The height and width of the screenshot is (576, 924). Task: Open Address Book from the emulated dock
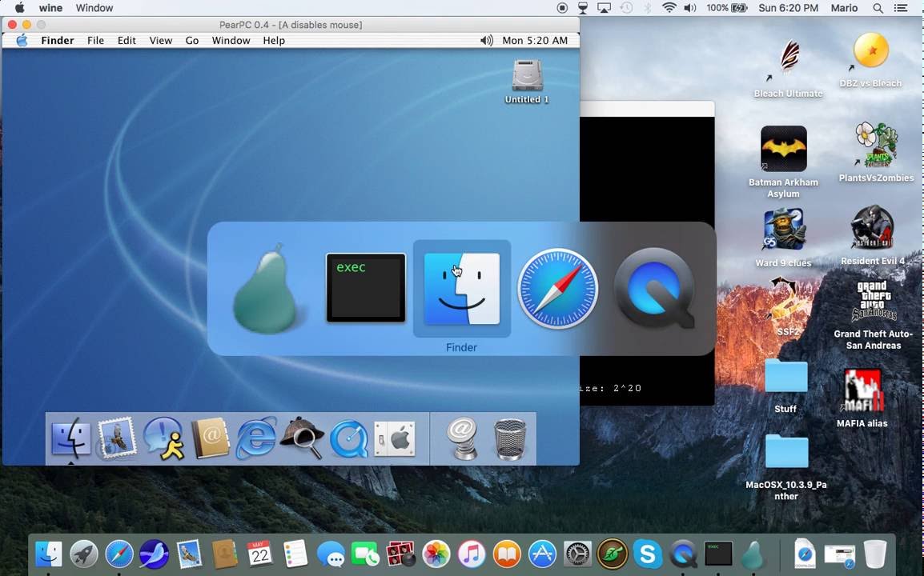(x=210, y=438)
